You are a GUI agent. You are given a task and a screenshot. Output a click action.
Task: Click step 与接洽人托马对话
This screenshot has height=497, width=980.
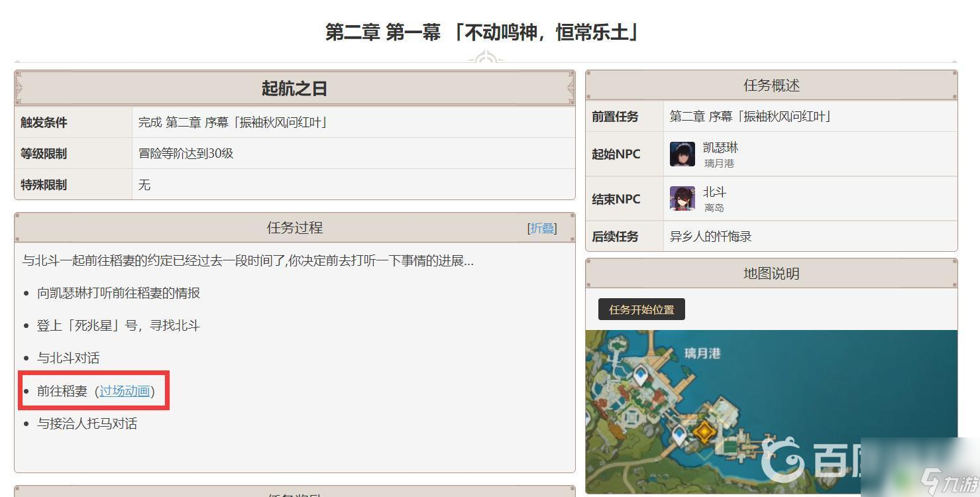(x=87, y=423)
